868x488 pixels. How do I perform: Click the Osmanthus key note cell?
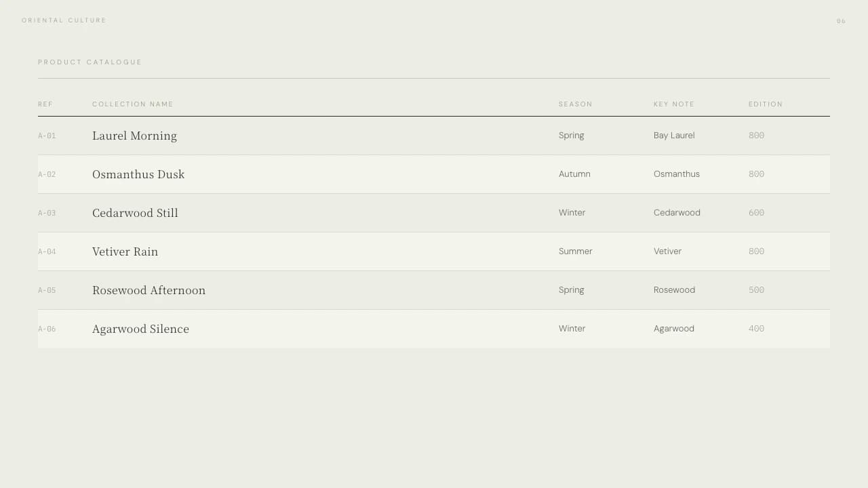tap(677, 174)
